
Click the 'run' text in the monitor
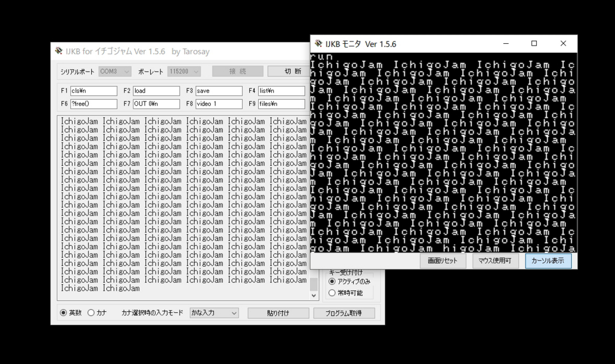tap(321, 56)
